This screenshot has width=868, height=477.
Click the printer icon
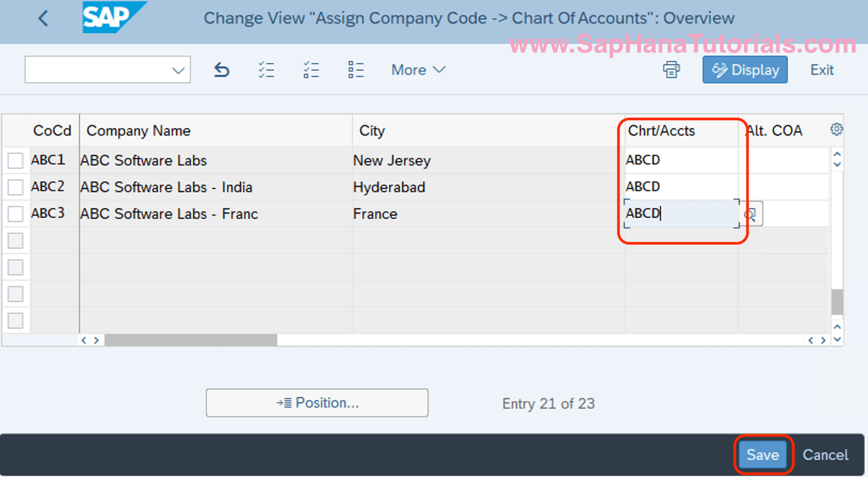point(671,70)
